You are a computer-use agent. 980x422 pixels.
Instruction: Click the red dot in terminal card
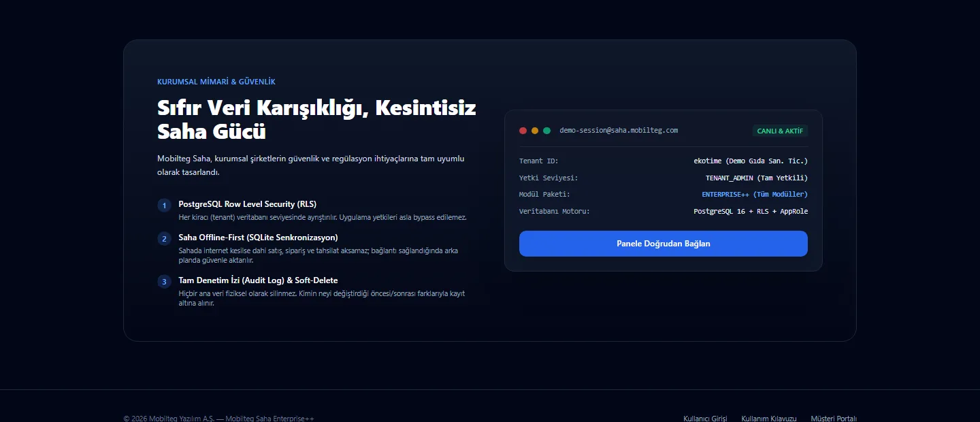(523, 131)
